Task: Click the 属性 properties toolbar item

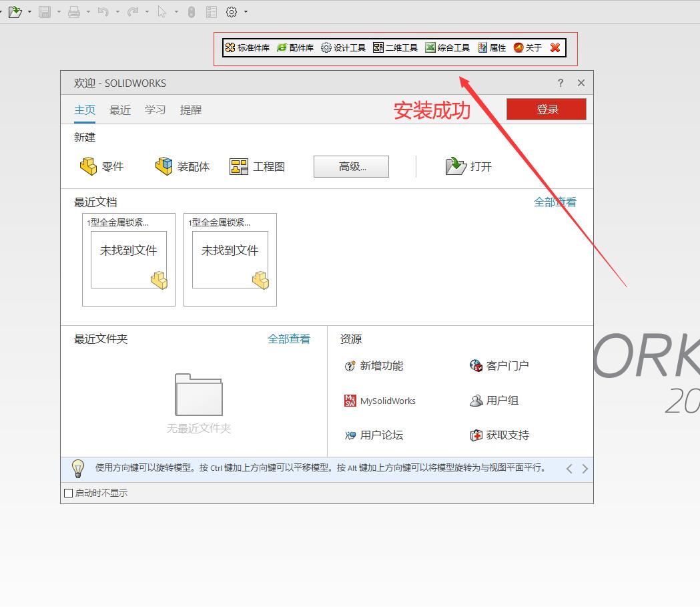Action: pos(492,48)
